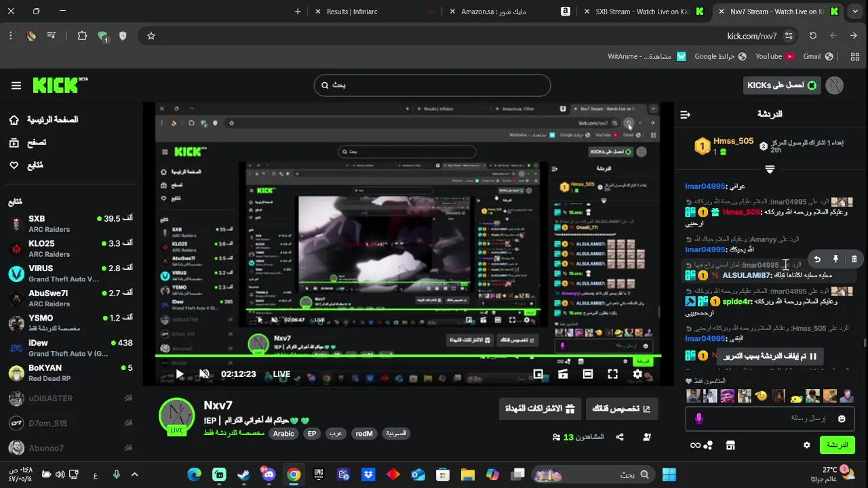Open chat settings gear
This screenshot has height=488, width=868.
point(806,445)
